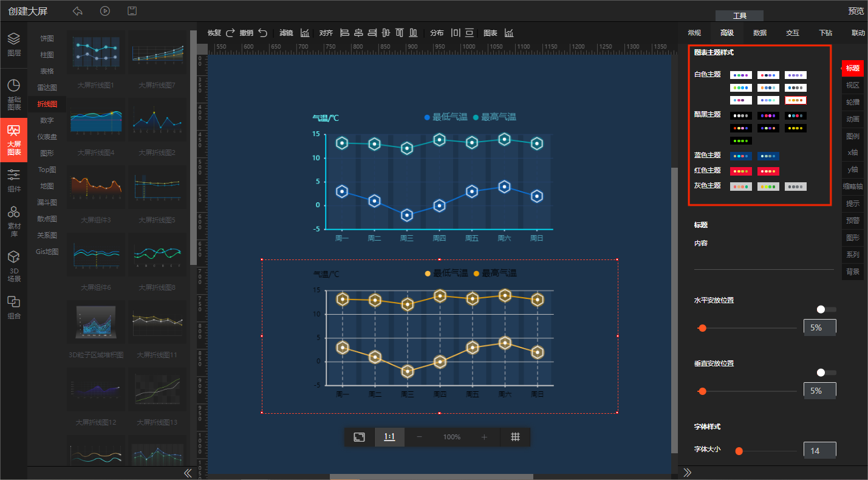Open the 背景 side tab
This screenshot has width=868, height=480.
point(853,272)
